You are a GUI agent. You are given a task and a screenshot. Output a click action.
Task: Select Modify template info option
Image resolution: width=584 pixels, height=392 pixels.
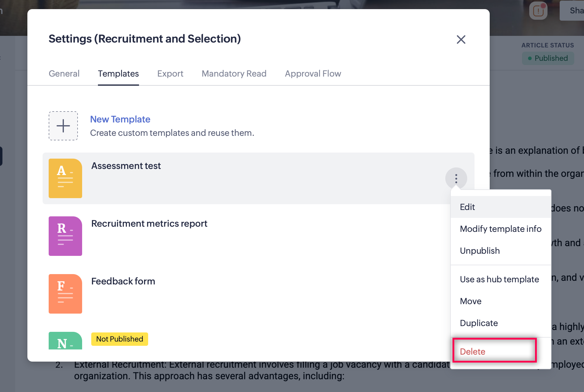[500, 229]
